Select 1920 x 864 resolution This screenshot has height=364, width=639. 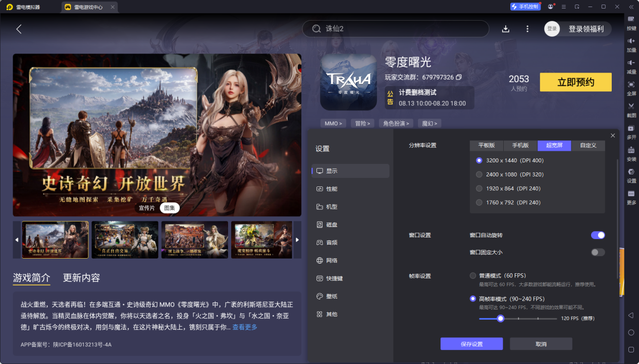(479, 189)
